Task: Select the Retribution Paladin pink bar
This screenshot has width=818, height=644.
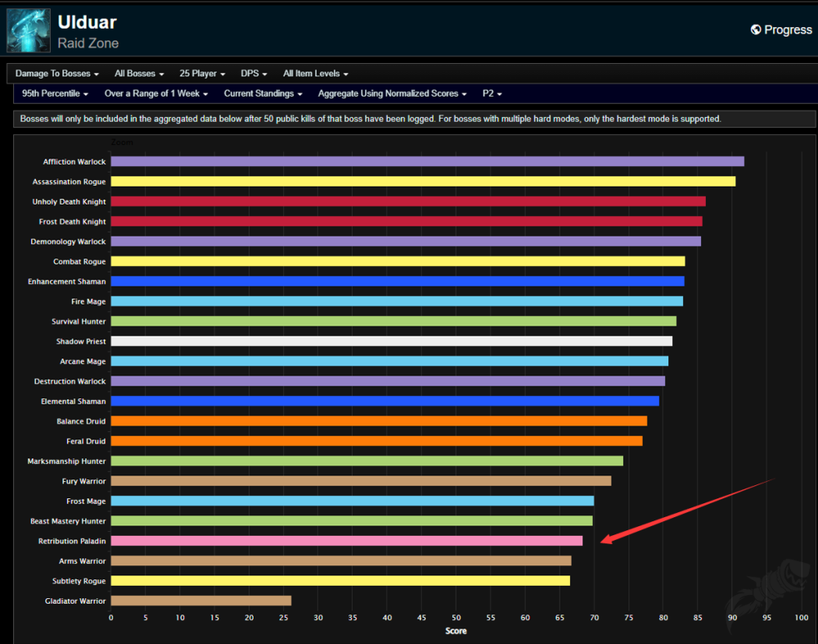Action: click(x=346, y=541)
